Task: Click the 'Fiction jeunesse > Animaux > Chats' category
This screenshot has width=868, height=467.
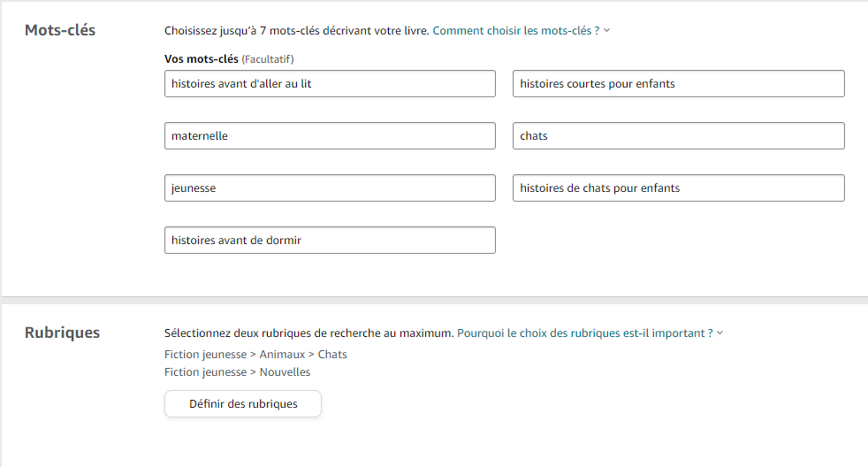Action: coord(255,355)
